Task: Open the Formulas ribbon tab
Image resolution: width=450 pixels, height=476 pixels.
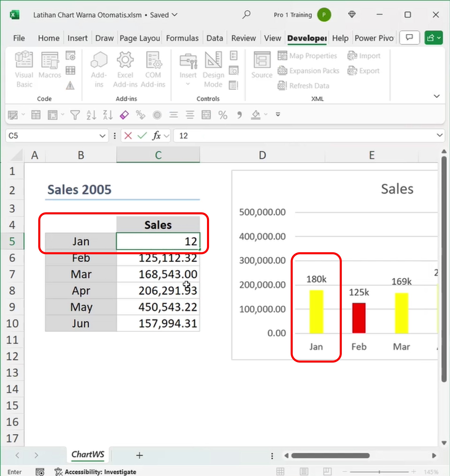Action: (182, 38)
